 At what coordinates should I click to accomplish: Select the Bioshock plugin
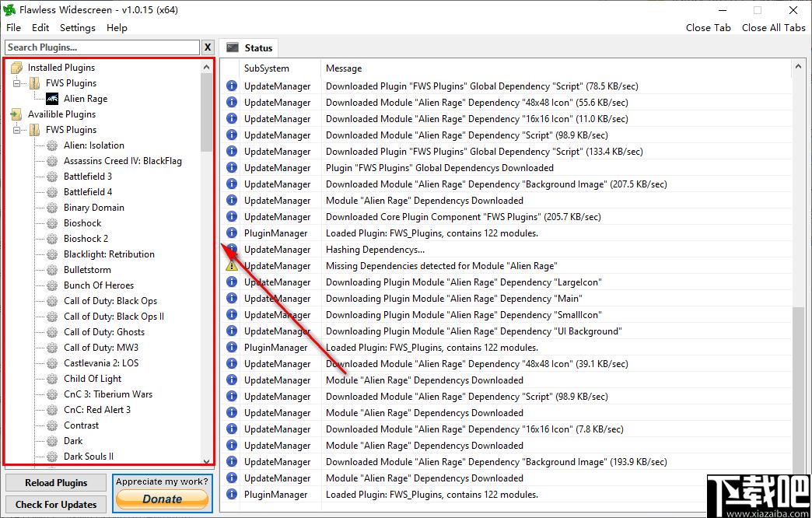click(x=82, y=223)
